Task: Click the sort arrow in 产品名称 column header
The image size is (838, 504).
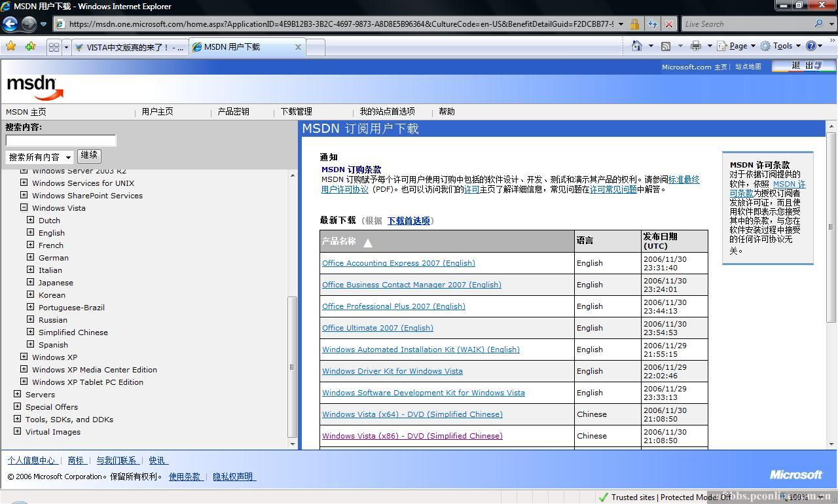Action: [368, 243]
